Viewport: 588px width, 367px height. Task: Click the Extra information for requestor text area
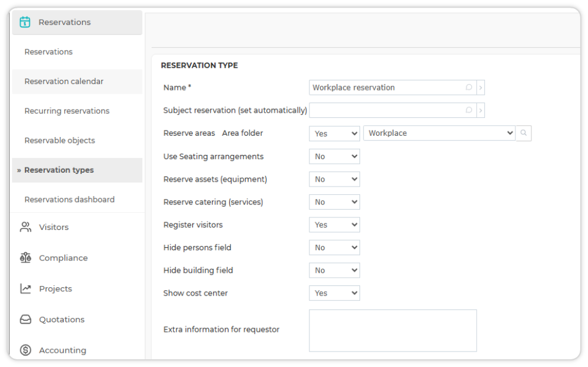(x=393, y=331)
